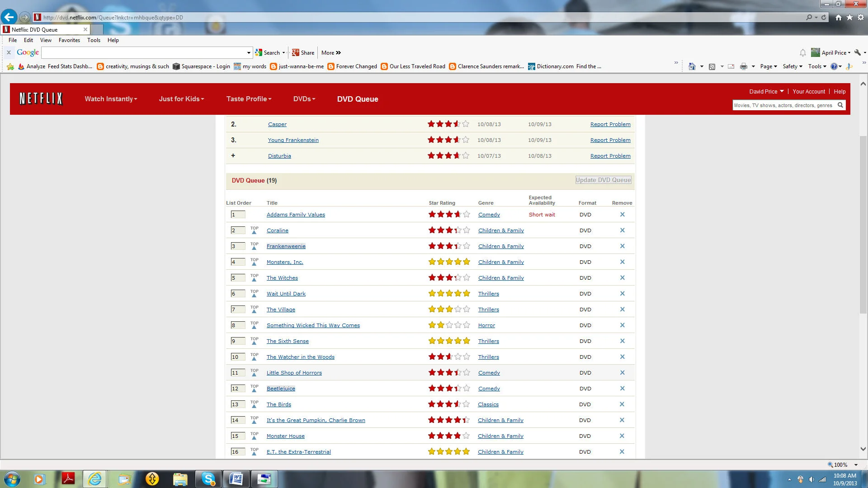The height and width of the screenshot is (488, 868).
Task: Open the File menu
Action: click(13, 40)
